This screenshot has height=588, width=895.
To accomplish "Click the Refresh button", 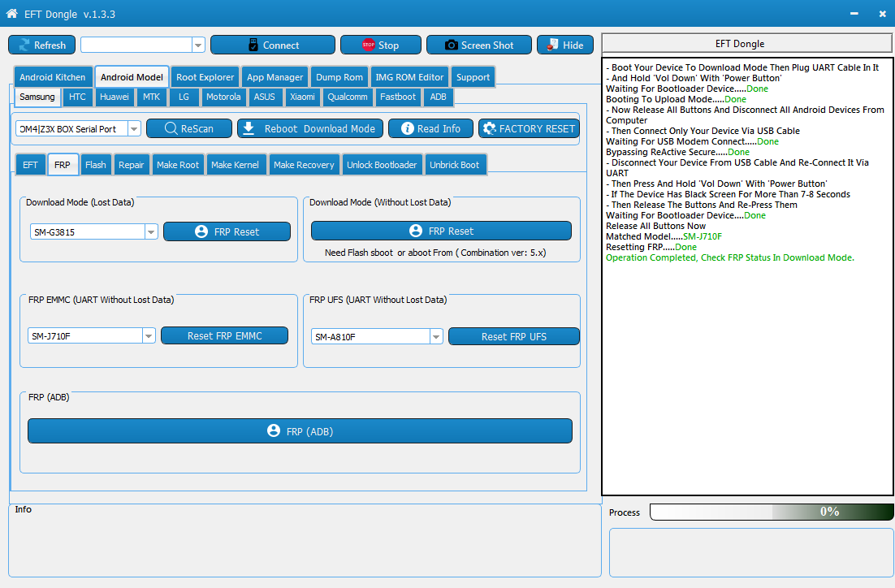I will click(x=41, y=45).
